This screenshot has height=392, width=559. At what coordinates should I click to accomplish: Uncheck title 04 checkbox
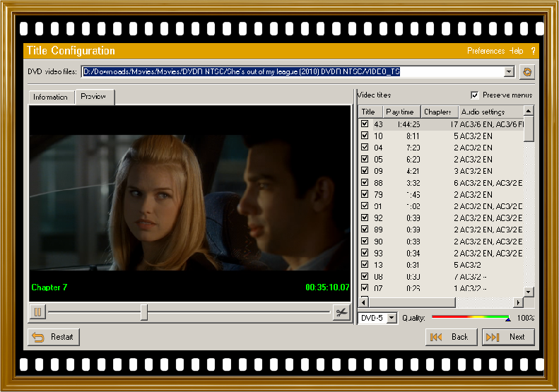point(365,148)
